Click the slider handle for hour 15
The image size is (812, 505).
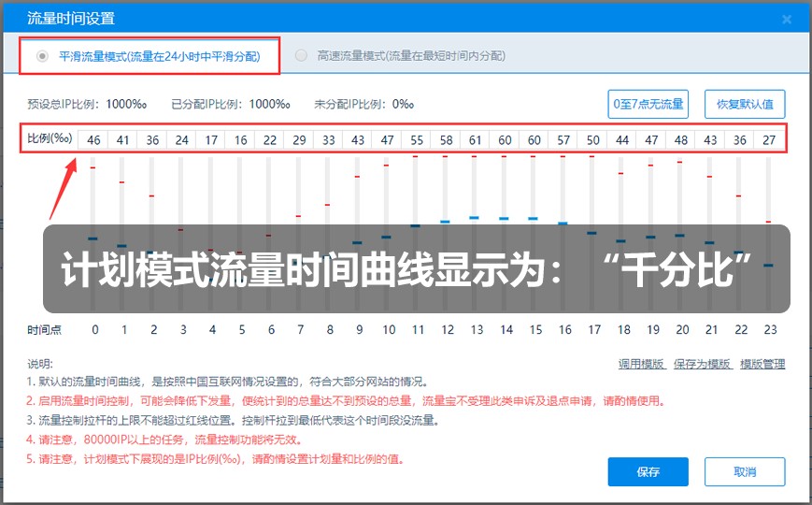click(533, 219)
